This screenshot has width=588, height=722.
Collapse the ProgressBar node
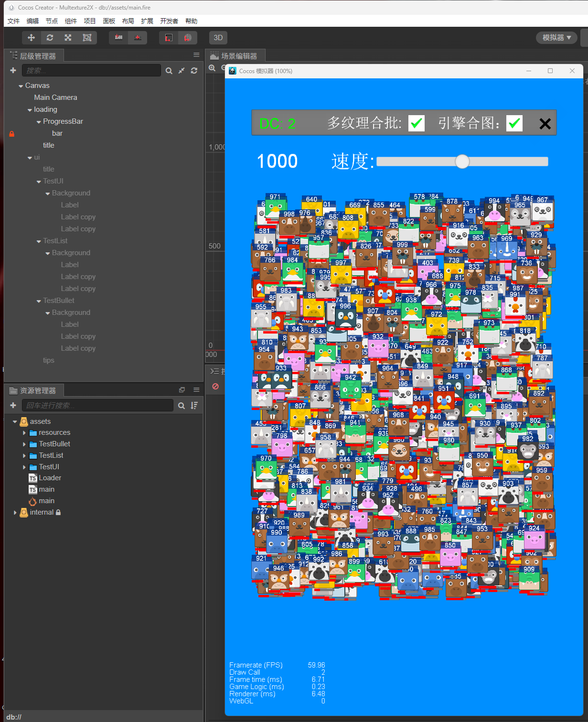click(x=39, y=122)
